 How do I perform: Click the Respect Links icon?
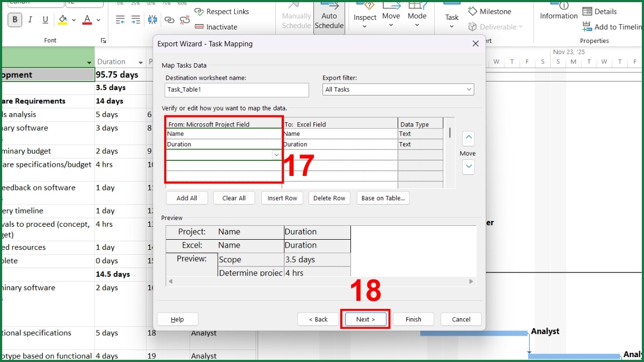coord(222,11)
